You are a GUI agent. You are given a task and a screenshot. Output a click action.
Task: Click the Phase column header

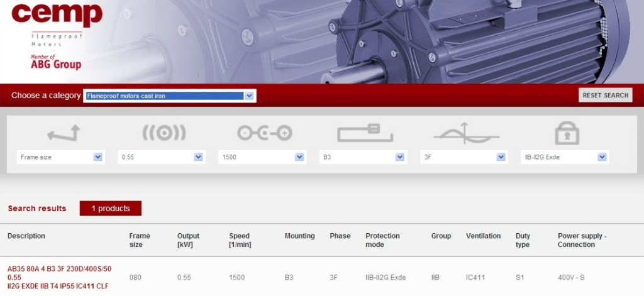340,236
